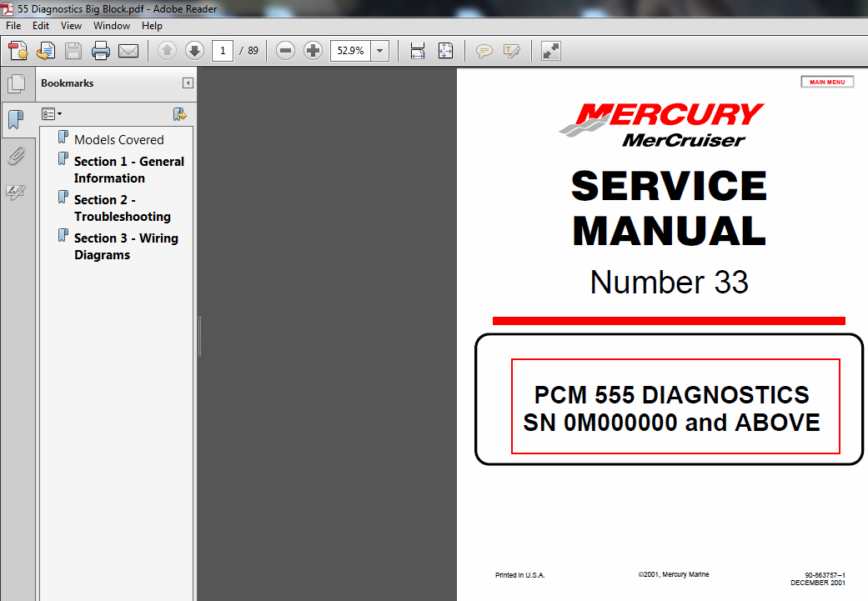Viewport: 868px width, 601px height.
Task: Open the Section 3 - Wiring Diagrams bookmark
Action: (126, 246)
